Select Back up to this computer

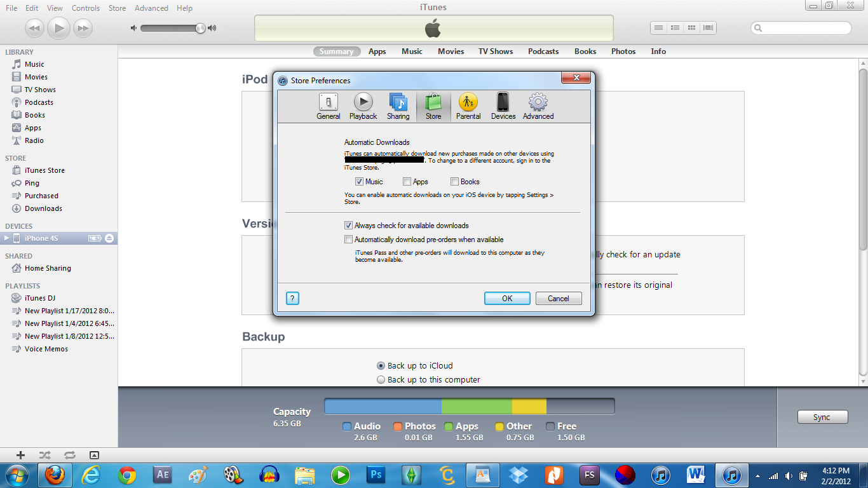tap(381, 380)
